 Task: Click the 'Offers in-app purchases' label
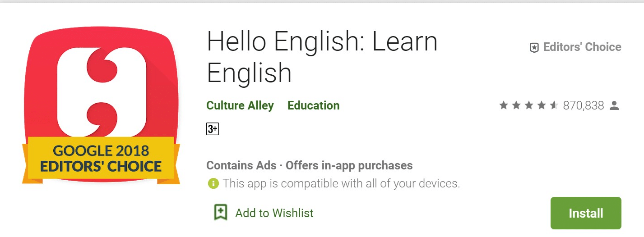tap(349, 165)
